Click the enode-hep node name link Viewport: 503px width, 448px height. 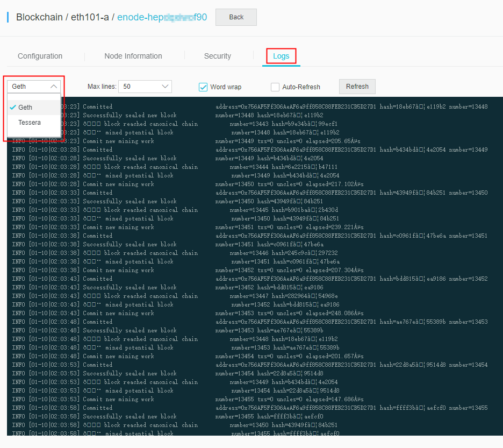[162, 17]
